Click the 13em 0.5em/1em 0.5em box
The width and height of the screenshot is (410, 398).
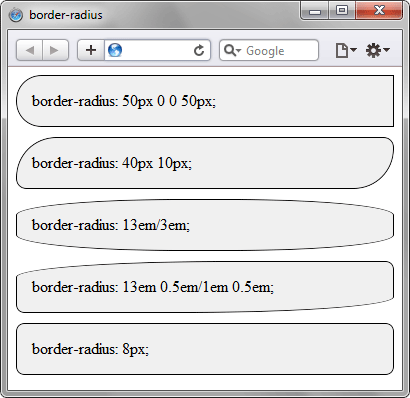tap(205, 287)
